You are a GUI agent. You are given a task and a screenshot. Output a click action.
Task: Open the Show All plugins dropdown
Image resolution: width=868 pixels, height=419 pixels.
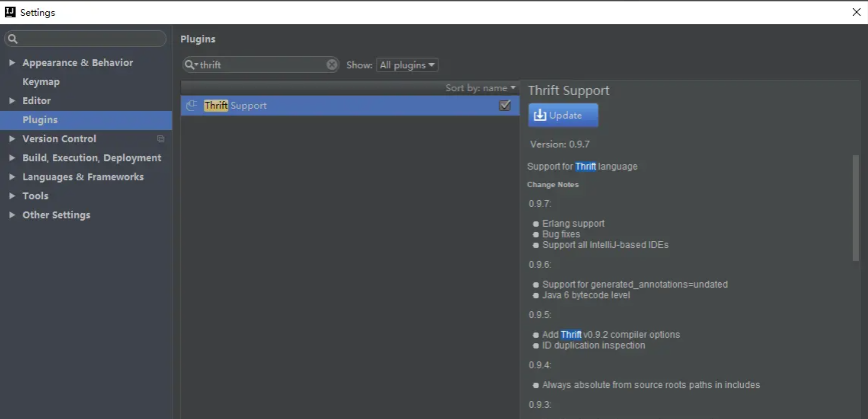407,65
